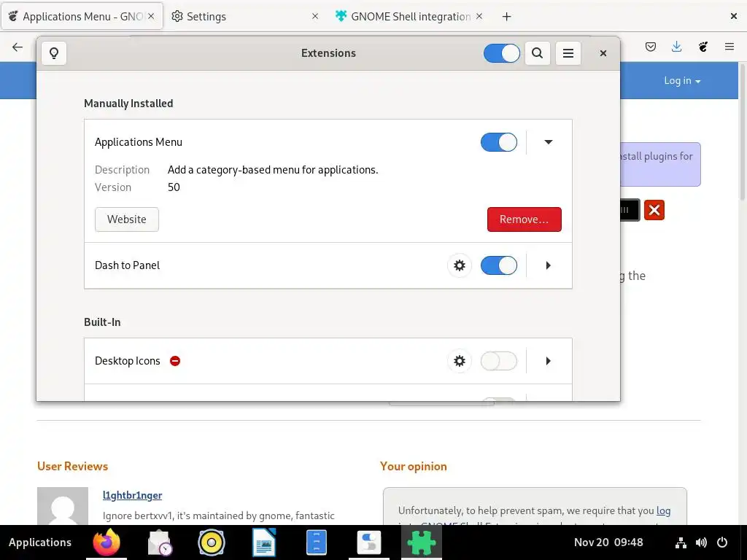Screen dimensions: 747x560
Task: Switch to Applications Menu browser tab
Action: tap(82, 16)
